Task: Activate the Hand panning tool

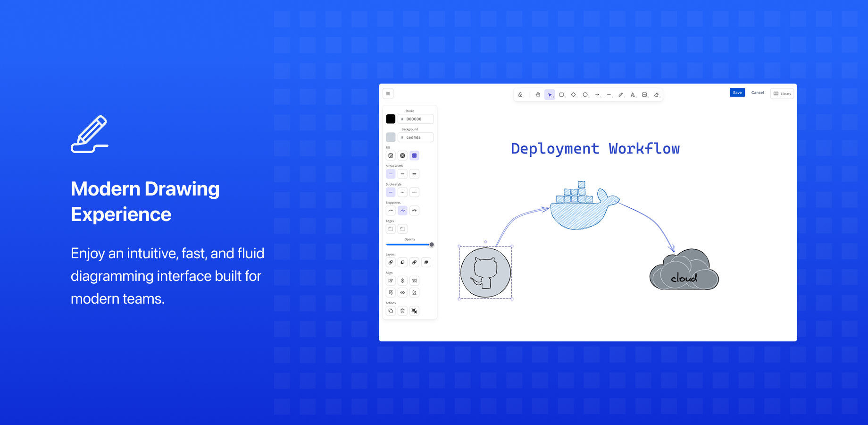Action: (538, 94)
